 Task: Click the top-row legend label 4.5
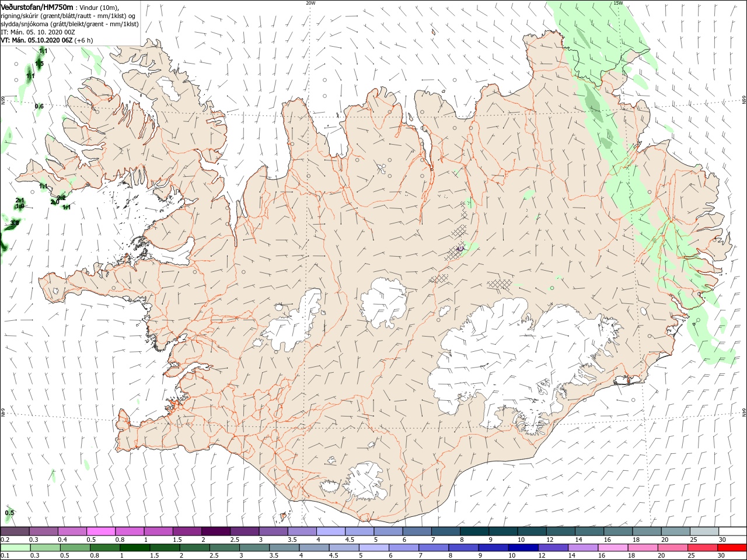coord(349,540)
